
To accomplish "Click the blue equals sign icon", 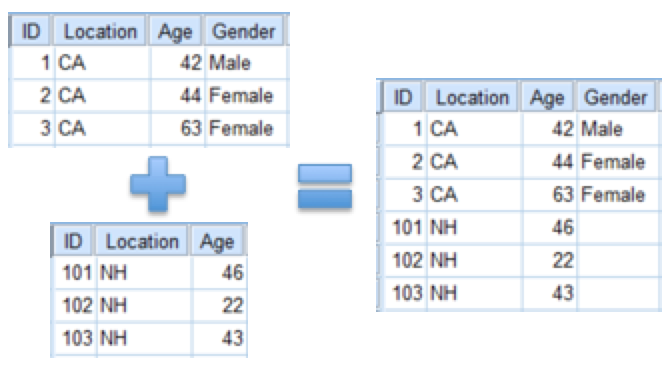I will [x=325, y=187].
